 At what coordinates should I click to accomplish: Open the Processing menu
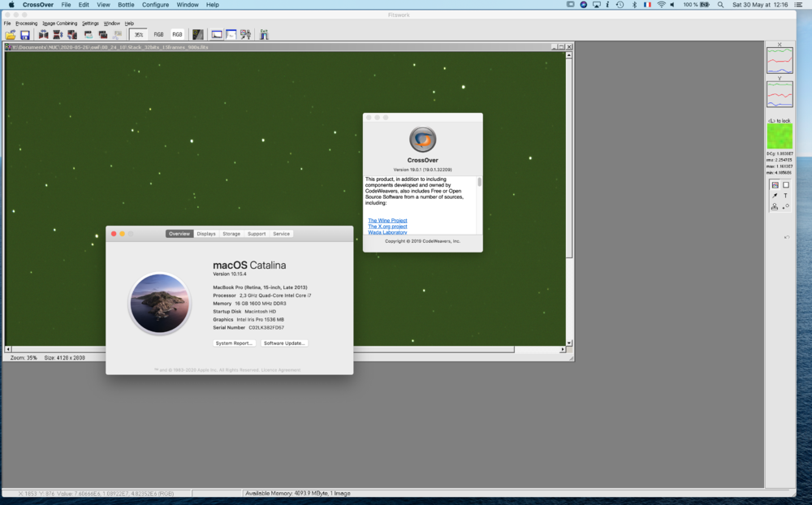click(x=27, y=24)
